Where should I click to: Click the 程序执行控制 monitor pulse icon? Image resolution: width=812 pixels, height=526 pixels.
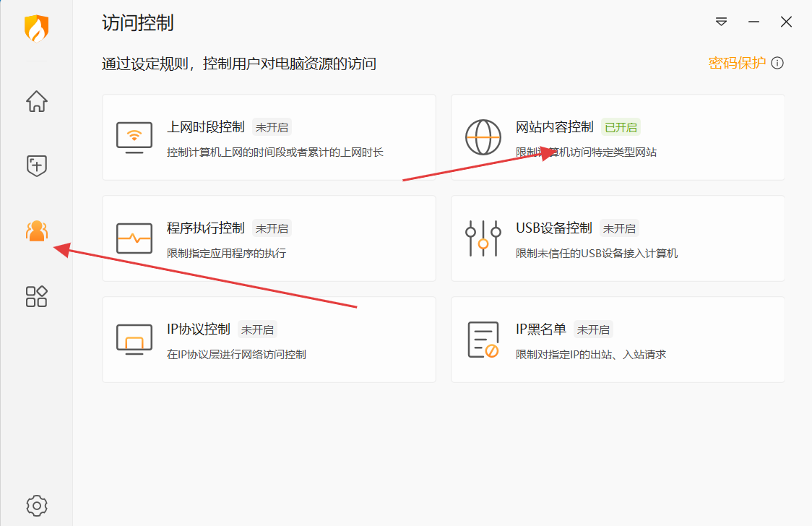134,238
